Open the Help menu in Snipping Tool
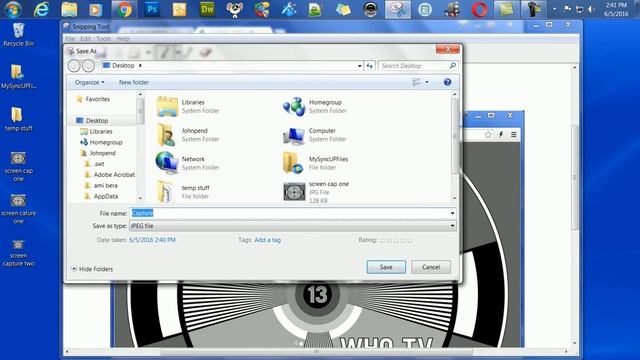This screenshot has height=360, width=640. pos(123,39)
